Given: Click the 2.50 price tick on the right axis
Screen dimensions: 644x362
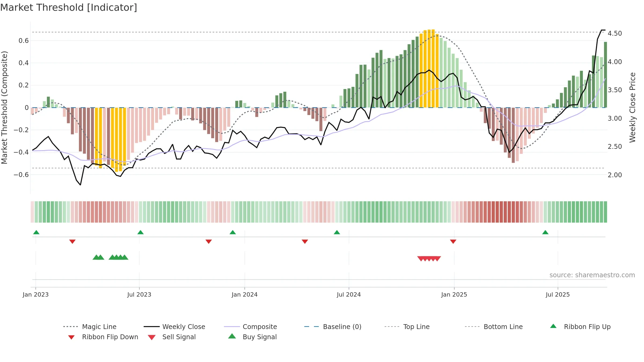Looking at the screenshot, I should click(x=615, y=146).
